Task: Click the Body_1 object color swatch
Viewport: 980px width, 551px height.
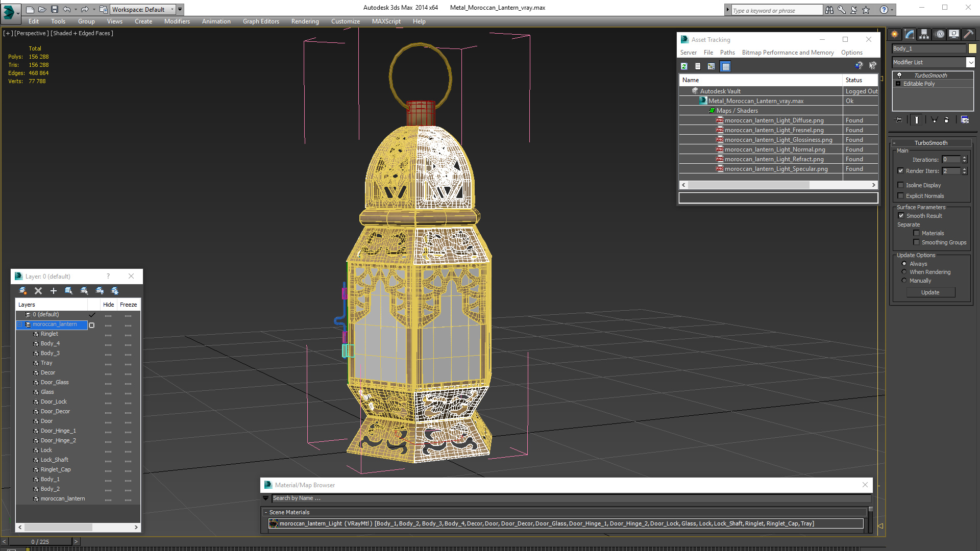Action: 972,48
